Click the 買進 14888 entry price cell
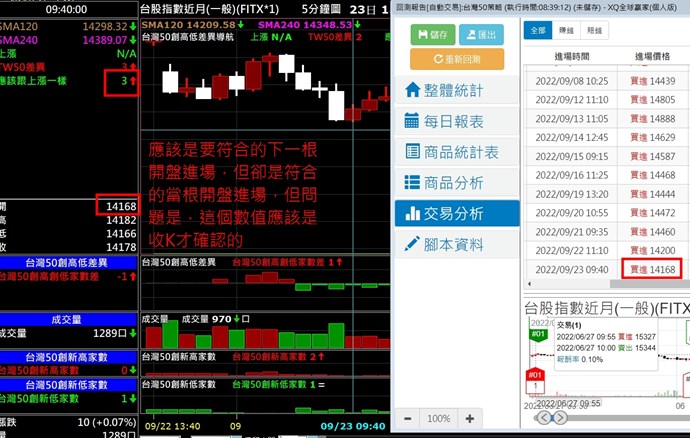Viewport: 690px width, 438px height. click(653, 119)
